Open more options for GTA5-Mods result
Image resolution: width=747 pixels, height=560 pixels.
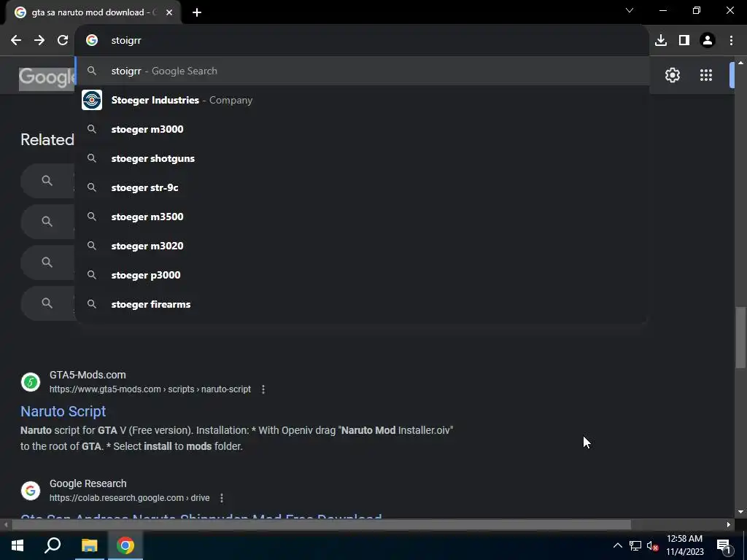[x=263, y=389]
